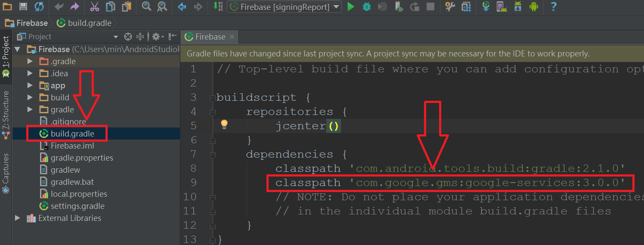644x245 pixels.
Task: Select gradle.properties file
Action: (76, 158)
